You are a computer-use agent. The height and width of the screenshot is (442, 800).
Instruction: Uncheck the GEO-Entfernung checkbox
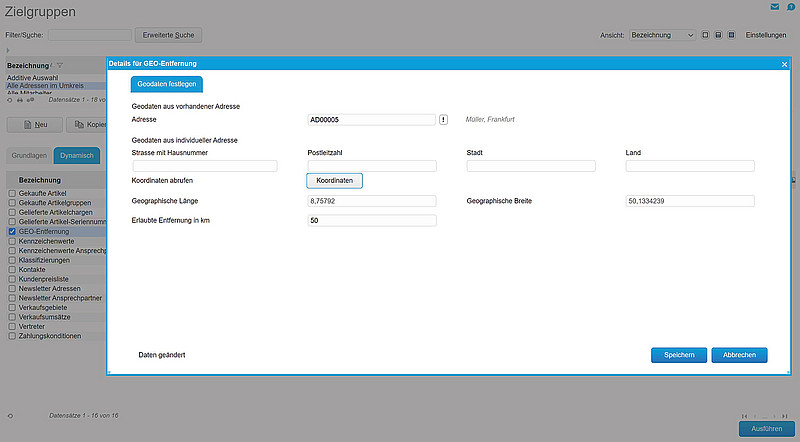point(12,232)
